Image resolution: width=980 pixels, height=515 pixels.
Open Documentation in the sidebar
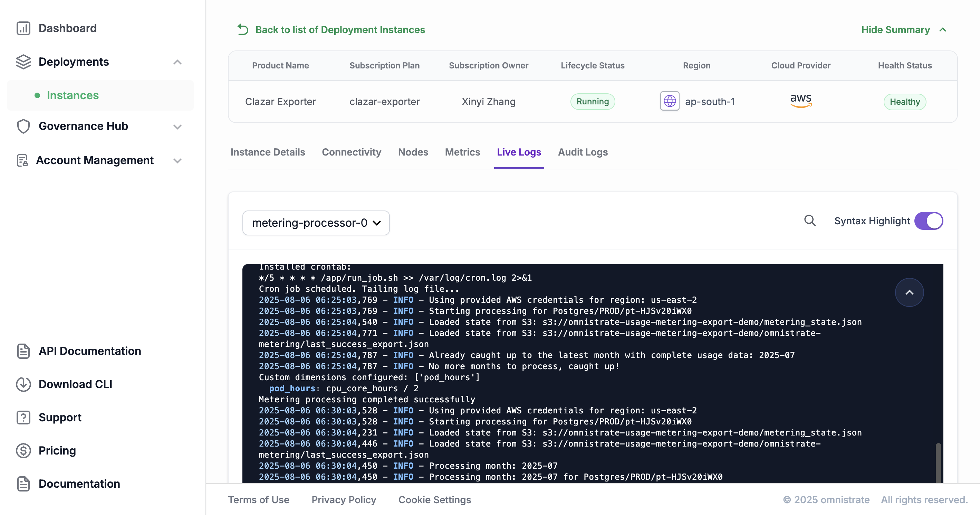pos(79,484)
